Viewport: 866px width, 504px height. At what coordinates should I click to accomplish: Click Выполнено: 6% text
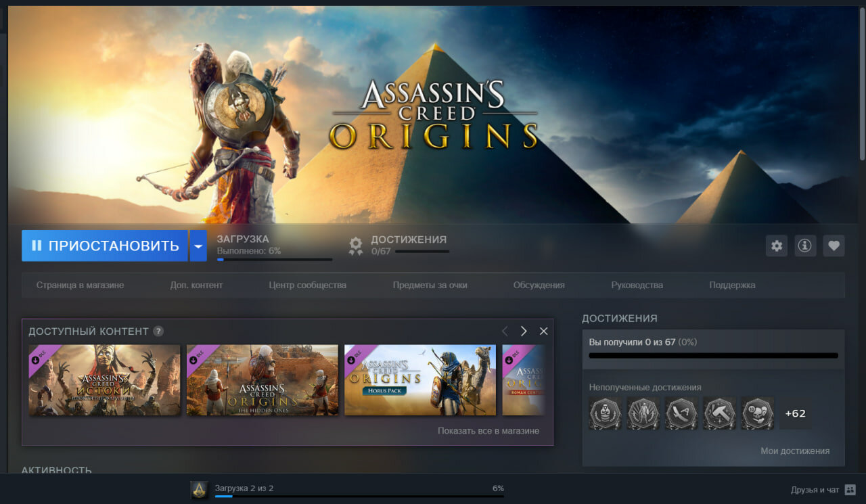tap(249, 250)
